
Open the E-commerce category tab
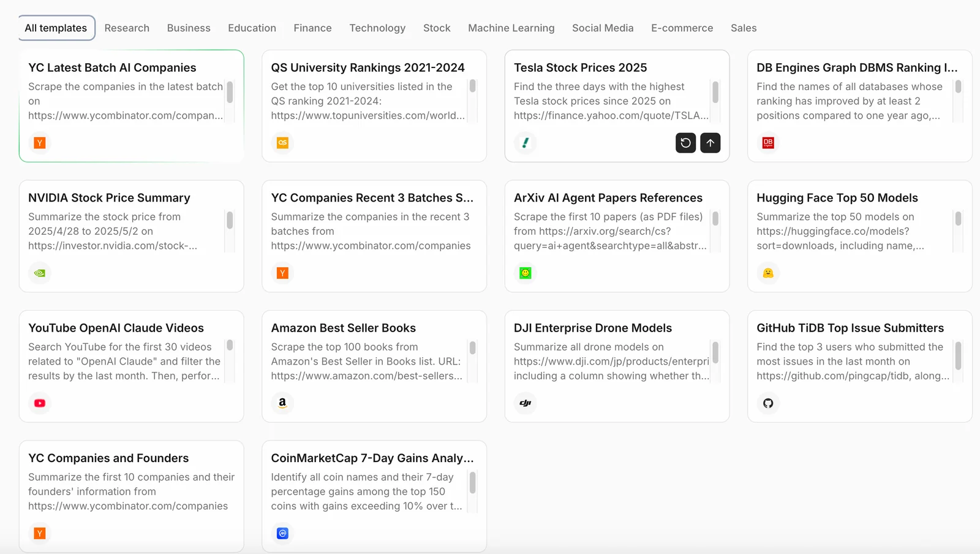point(682,28)
